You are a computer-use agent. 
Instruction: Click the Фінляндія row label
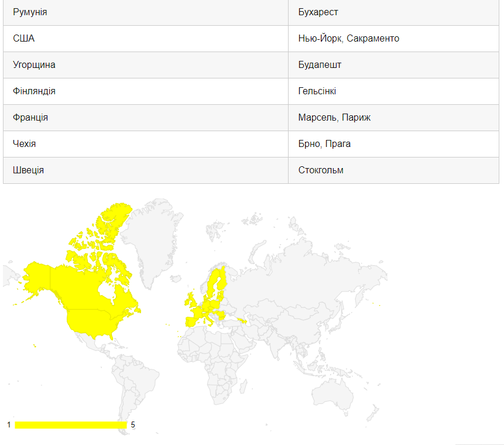tap(34, 91)
